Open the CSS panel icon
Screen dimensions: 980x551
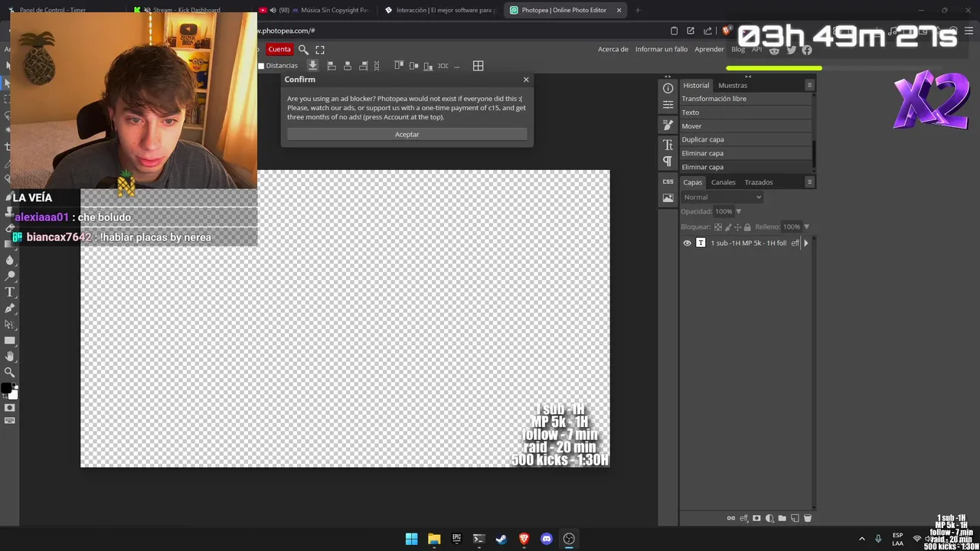(x=668, y=181)
